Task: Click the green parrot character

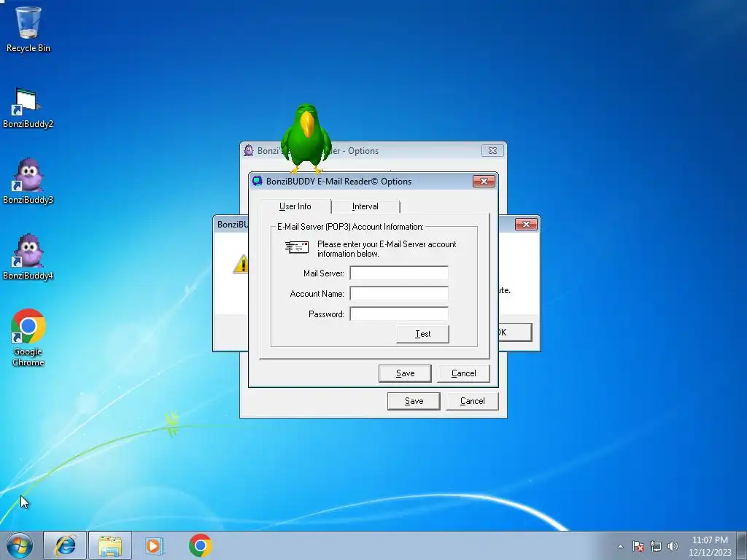Action: click(306, 138)
